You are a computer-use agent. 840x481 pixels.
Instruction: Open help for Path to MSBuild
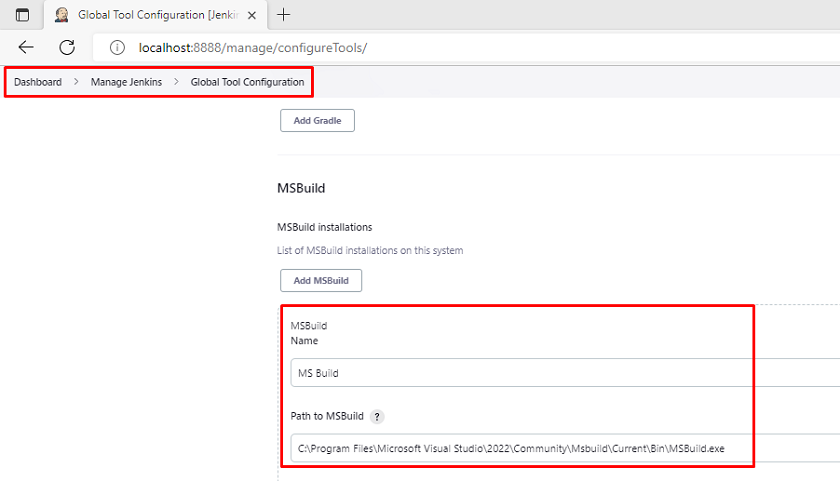(x=377, y=417)
